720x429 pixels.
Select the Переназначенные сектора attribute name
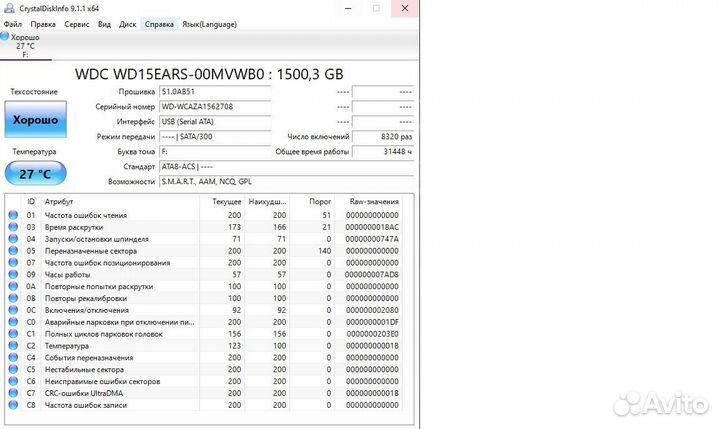(x=91, y=251)
